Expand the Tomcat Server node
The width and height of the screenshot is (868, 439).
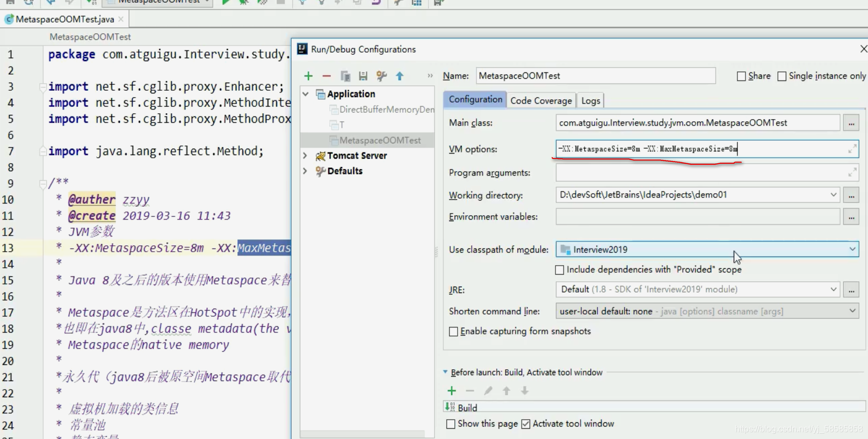point(306,156)
